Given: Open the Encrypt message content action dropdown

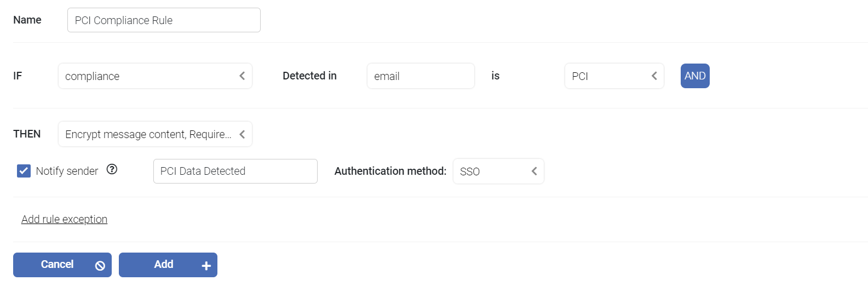Looking at the screenshot, I should pos(155,134).
